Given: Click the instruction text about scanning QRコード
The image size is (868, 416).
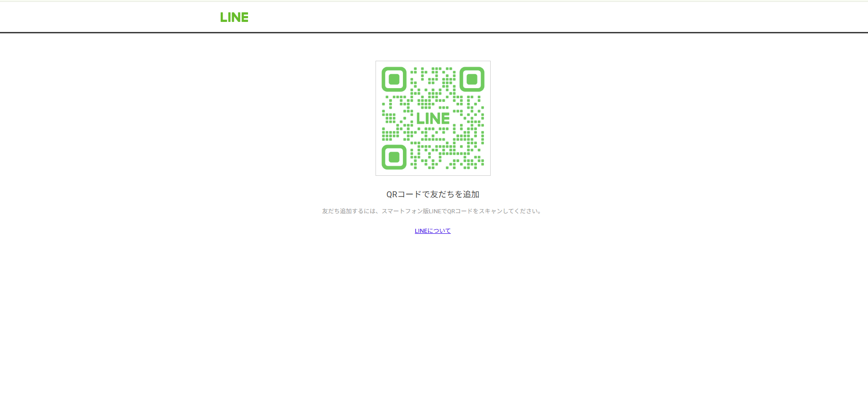Looking at the screenshot, I should pyautogui.click(x=433, y=211).
